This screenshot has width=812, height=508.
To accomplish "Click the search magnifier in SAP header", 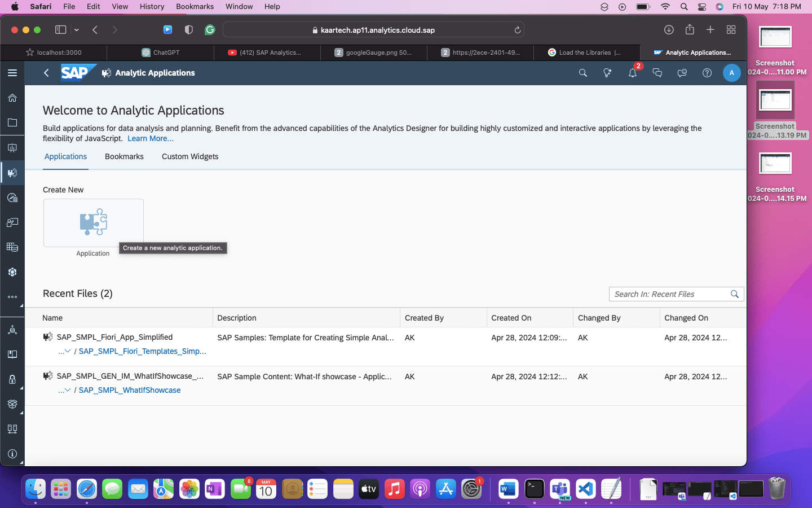I will [x=582, y=73].
